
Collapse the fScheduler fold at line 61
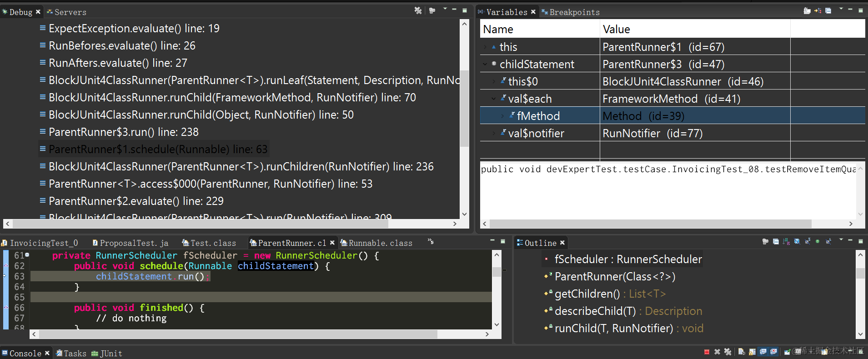pyautogui.click(x=27, y=255)
